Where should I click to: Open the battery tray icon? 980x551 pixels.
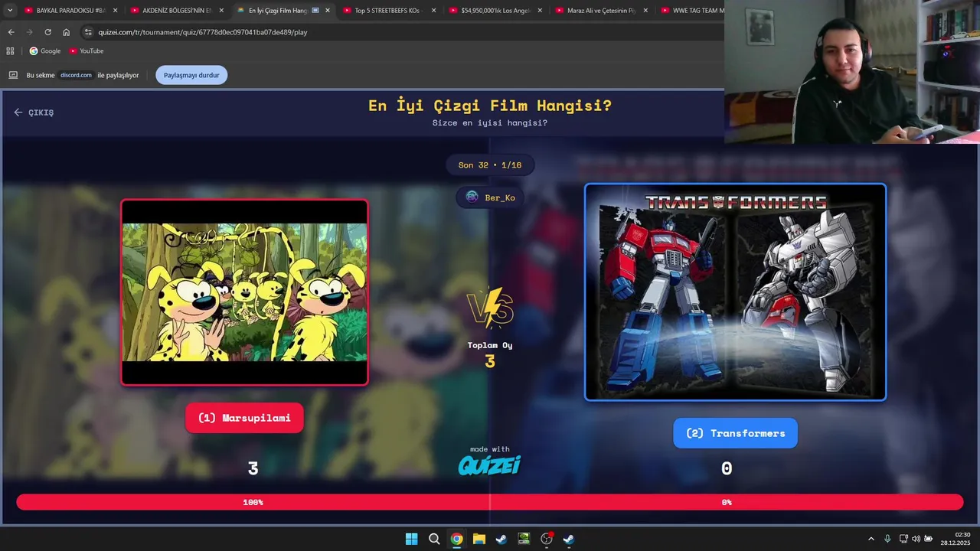pos(928,539)
